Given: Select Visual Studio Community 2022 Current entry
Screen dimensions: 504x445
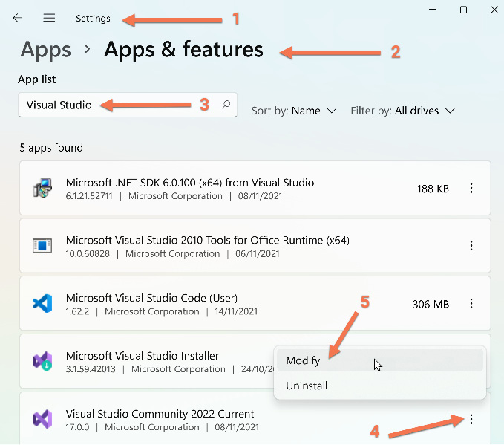Looking at the screenshot, I should click(255, 419).
